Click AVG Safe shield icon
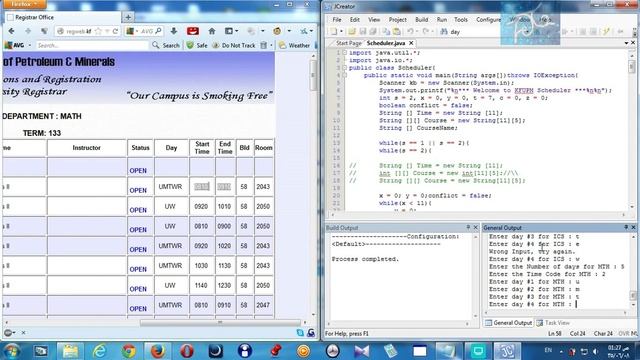 (190, 45)
